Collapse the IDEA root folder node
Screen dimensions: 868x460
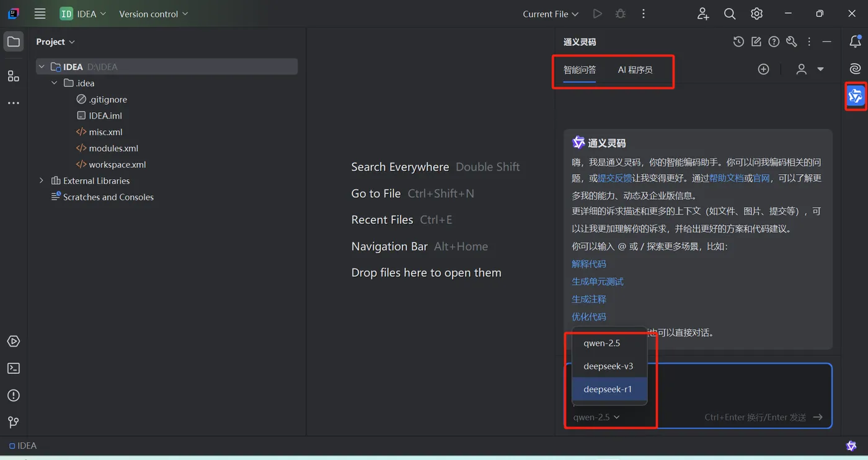(x=41, y=67)
